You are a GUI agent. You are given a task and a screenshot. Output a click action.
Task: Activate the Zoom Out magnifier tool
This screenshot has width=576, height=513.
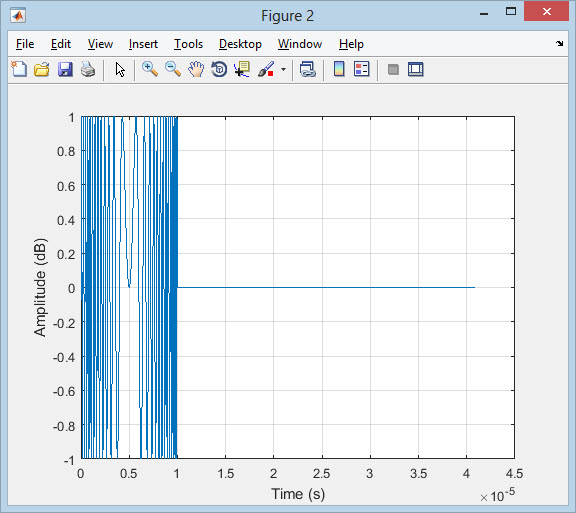pos(173,69)
